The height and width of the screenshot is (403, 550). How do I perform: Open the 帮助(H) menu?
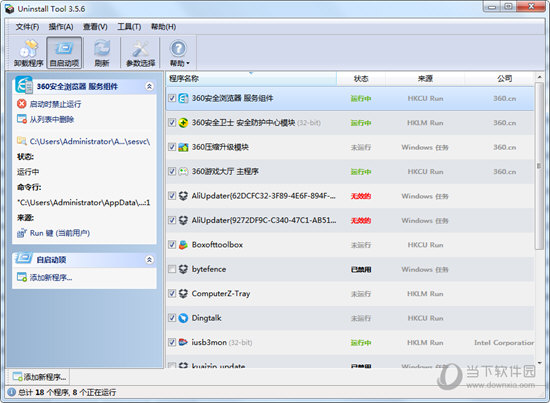[163, 27]
